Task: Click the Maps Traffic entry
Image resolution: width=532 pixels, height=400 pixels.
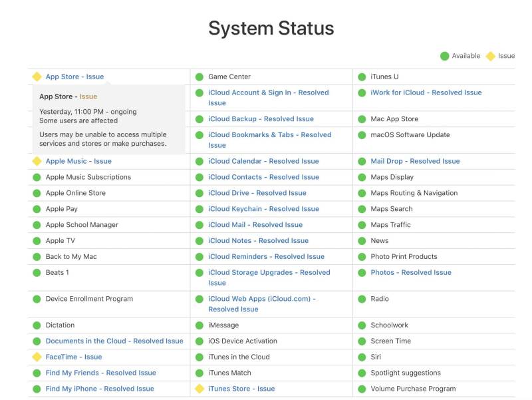Action: tap(391, 225)
